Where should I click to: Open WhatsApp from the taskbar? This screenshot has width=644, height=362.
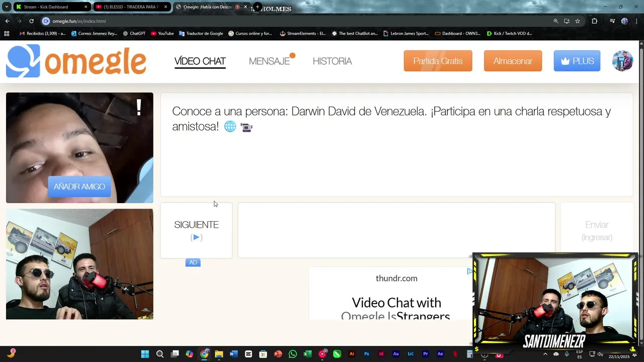pyautogui.click(x=293, y=354)
